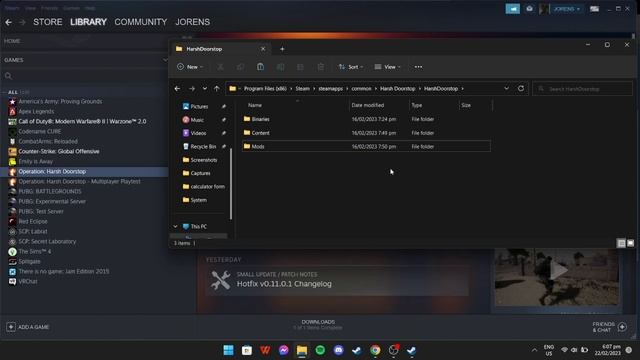Switch Explorer to details view icon

pyautogui.click(x=621, y=243)
